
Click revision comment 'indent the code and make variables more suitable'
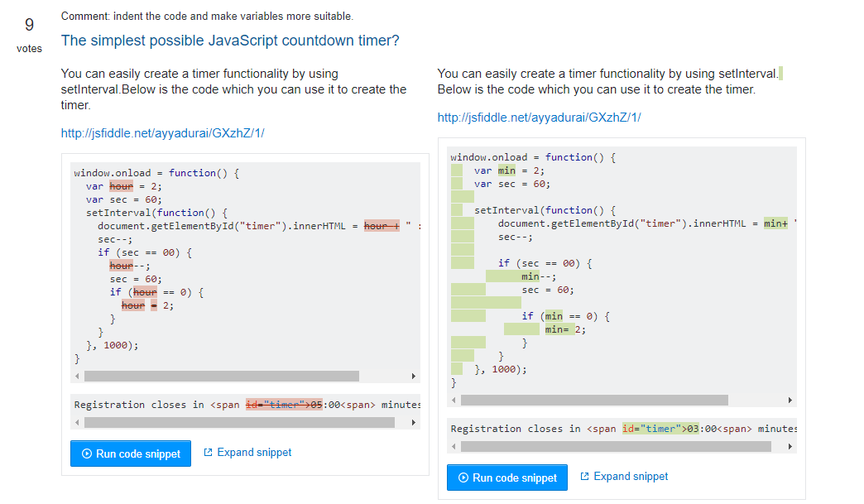[x=233, y=16]
